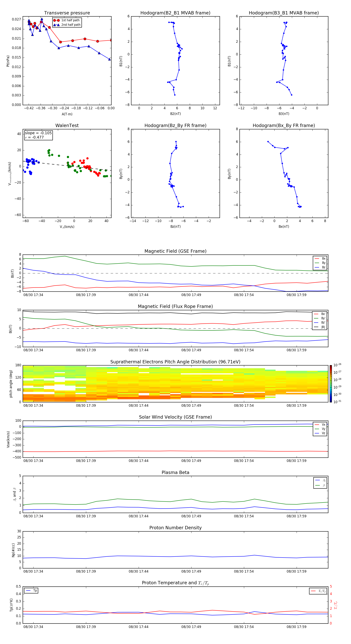
Task: Click the 'WalenTest' plot title
Action: click(x=67, y=125)
